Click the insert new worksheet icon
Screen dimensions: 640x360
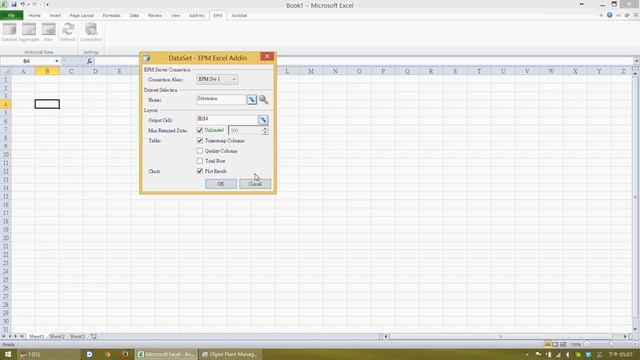tap(93, 336)
